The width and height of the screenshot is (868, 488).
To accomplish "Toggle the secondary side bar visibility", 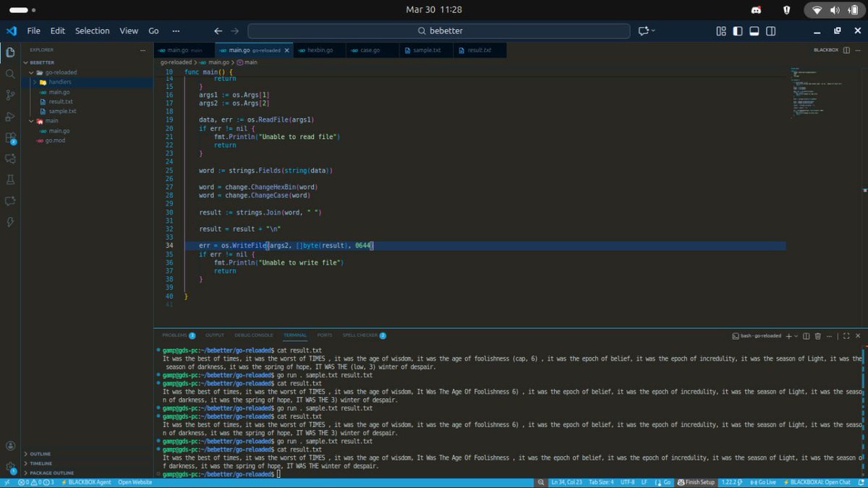I will coord(771,31).
